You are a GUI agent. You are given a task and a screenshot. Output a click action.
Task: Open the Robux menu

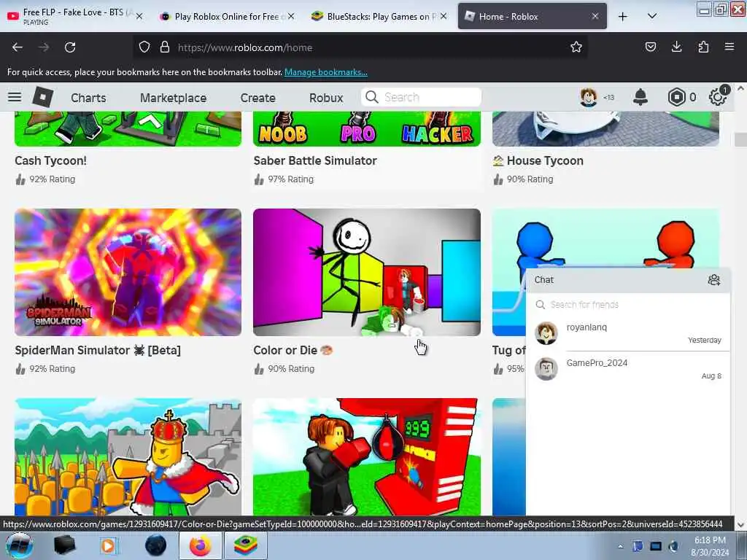pos(326,98)
